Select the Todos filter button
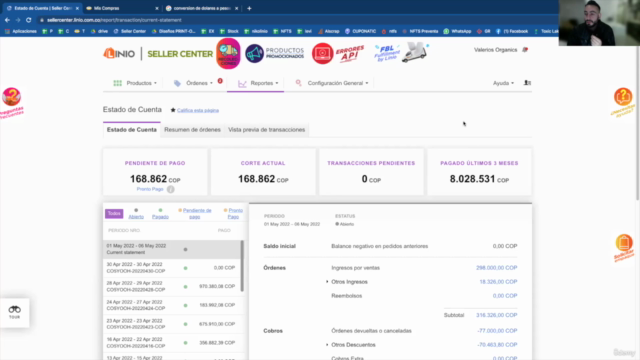 [114, 213]
